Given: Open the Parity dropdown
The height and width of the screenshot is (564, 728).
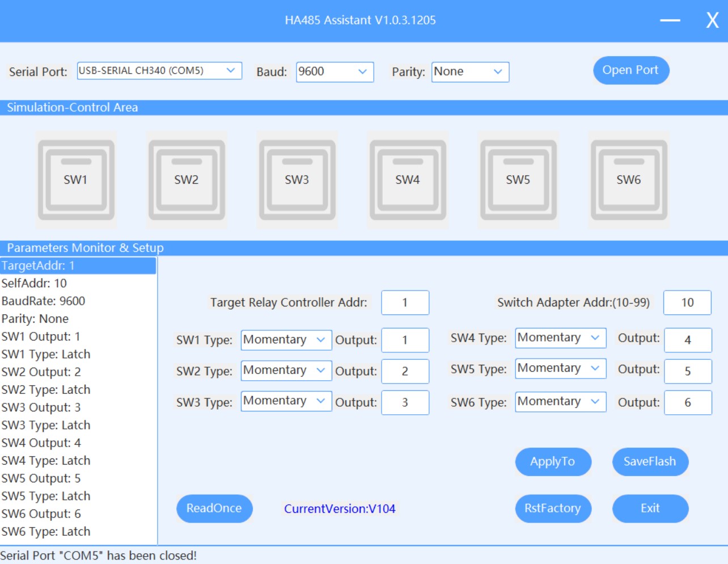Looking at the screenshot, I should tap(469, 71).
